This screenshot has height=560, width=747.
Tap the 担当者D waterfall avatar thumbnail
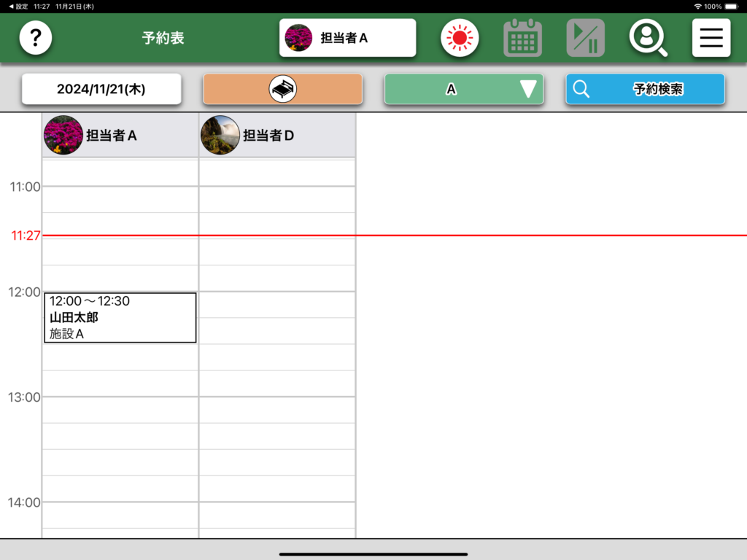point(220,135)
